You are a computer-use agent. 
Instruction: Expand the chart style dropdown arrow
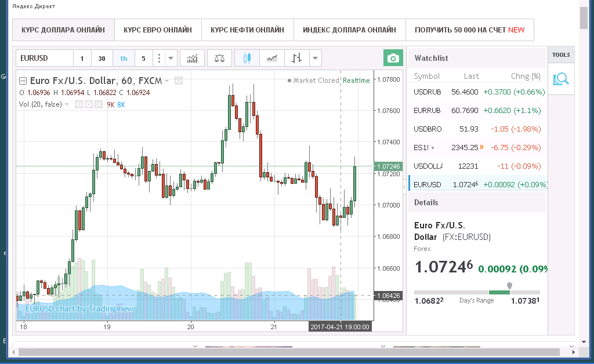click(315, 59)
